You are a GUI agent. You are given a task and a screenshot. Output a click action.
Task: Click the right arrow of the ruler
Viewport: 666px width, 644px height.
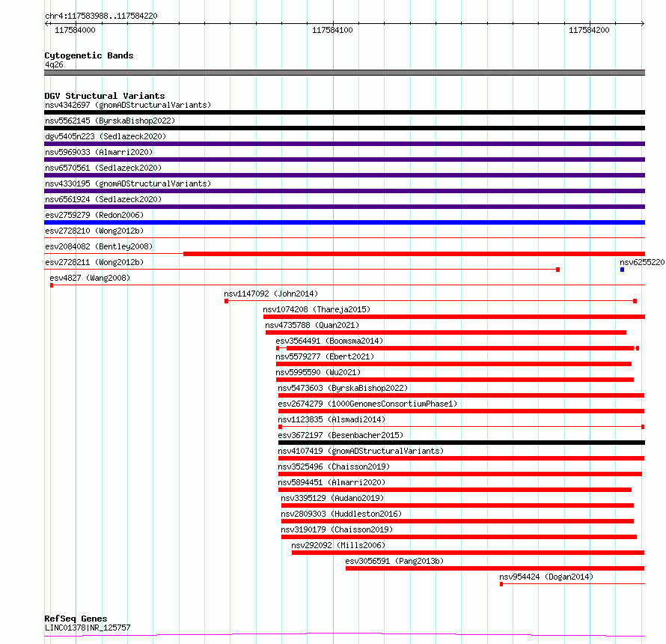pyautogui.click(x=643, y=24)
